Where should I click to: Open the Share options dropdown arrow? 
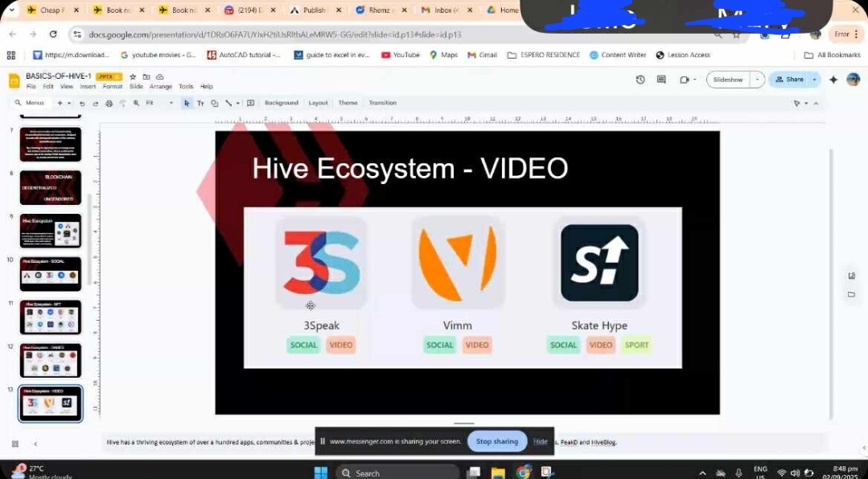(814, 80)
